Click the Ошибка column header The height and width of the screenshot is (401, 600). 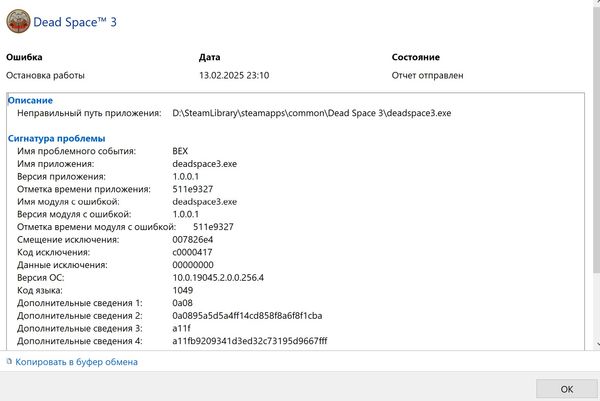(24, 57)
